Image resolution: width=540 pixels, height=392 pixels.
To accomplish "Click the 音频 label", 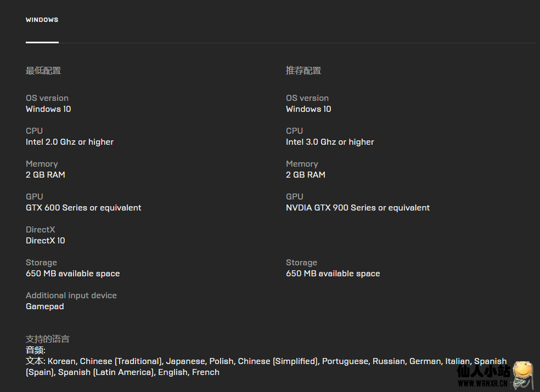I will point(36,350).
